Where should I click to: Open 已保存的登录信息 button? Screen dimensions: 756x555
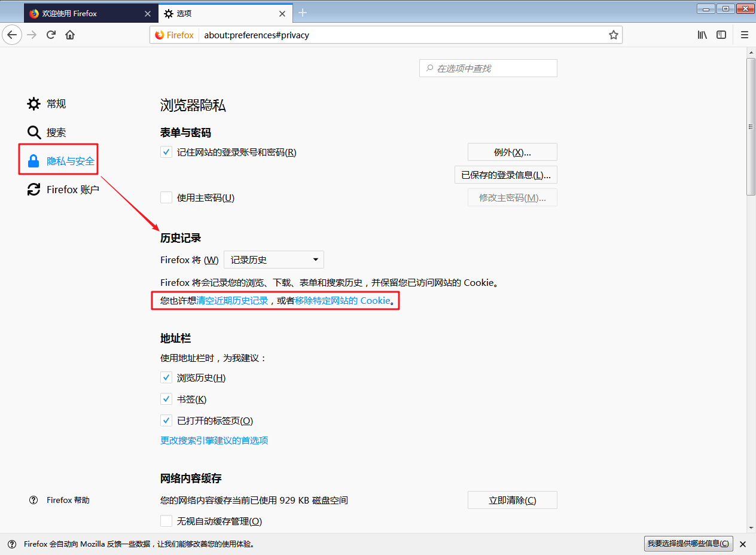[506, 175]
